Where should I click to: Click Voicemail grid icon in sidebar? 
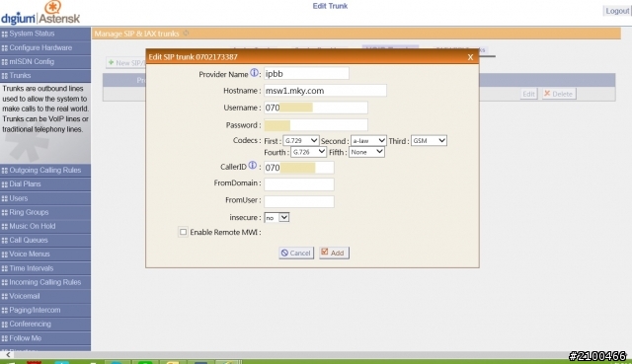tap(4, 296)
